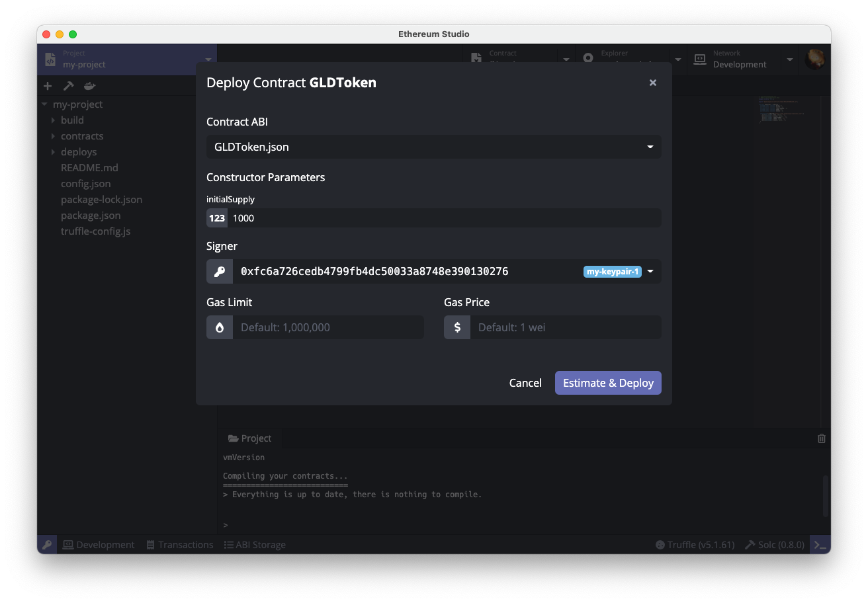Click the key icon beside Signer address
The width and height of the screenshot is (868, 603).
coord(220,271)
